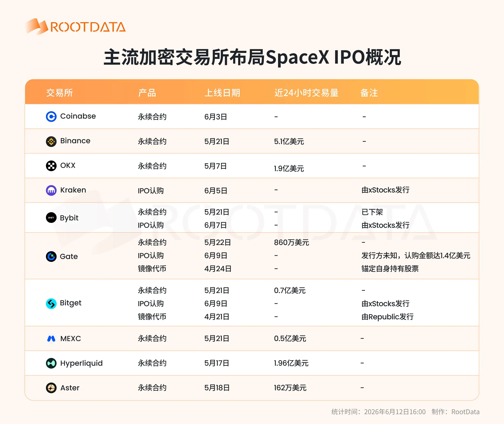Click the 近24小时交易量 column header
Image resolution: width=504 pixels, height=424 pixels.
pos(306,93)
